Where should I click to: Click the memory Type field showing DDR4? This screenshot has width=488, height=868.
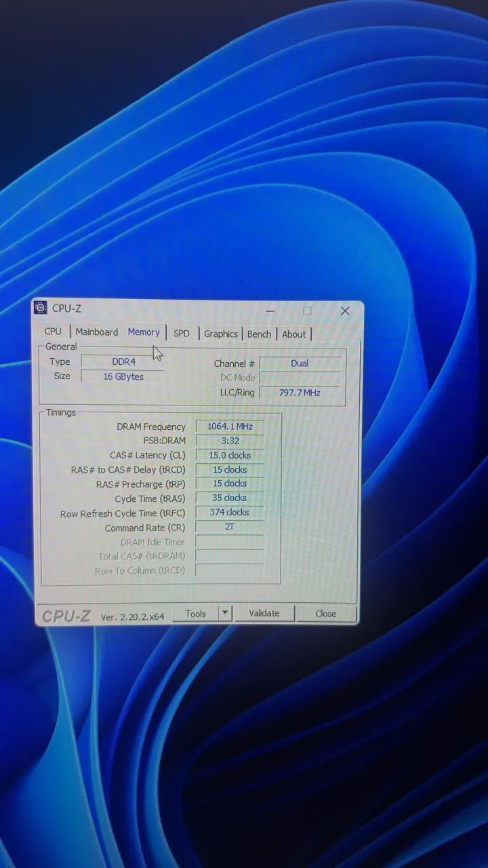coord(123,361)
